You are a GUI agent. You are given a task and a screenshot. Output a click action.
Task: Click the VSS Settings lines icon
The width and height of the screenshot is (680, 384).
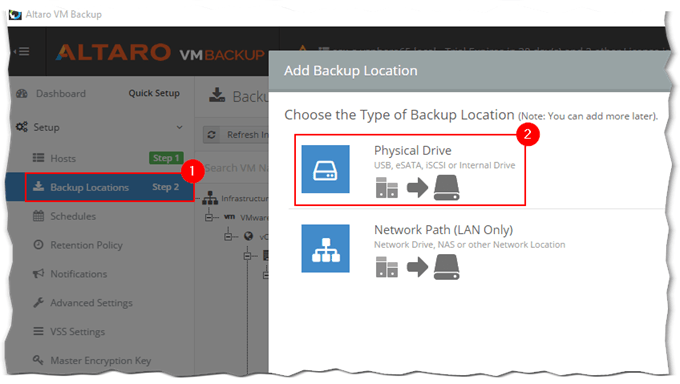pos(39,331)
